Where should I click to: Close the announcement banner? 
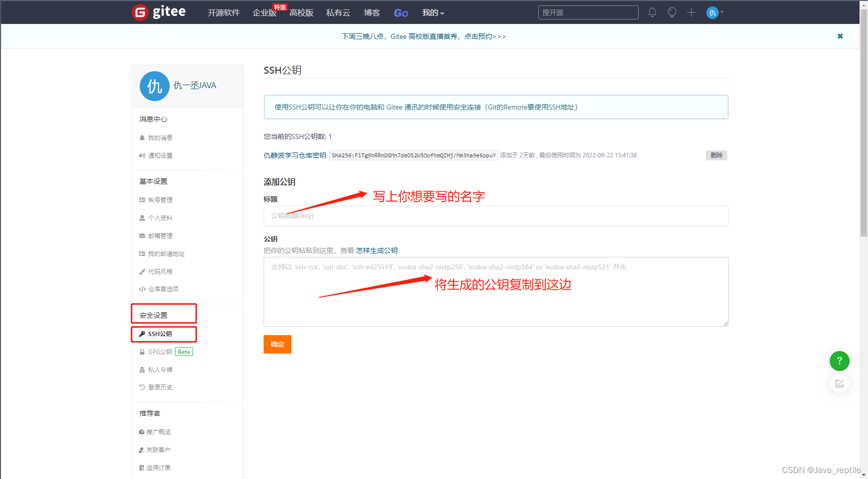[840, 36]
